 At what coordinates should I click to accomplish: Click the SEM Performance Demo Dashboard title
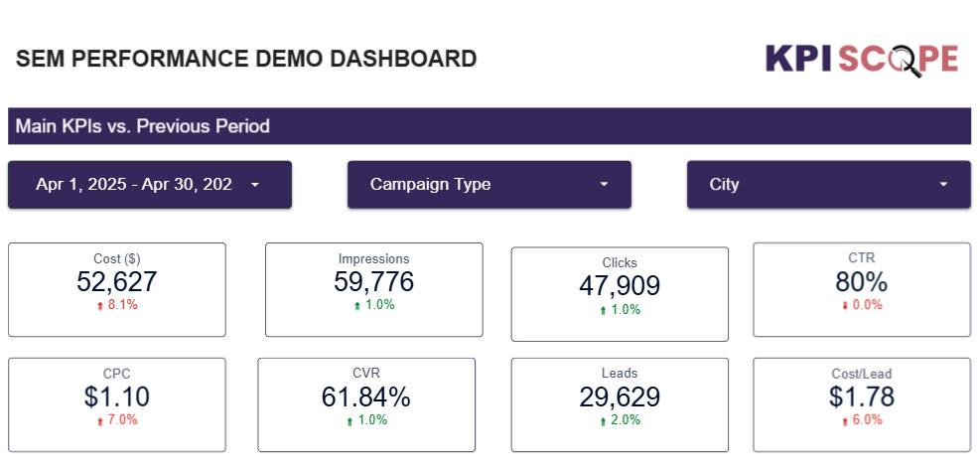click(x=246, y=59)
